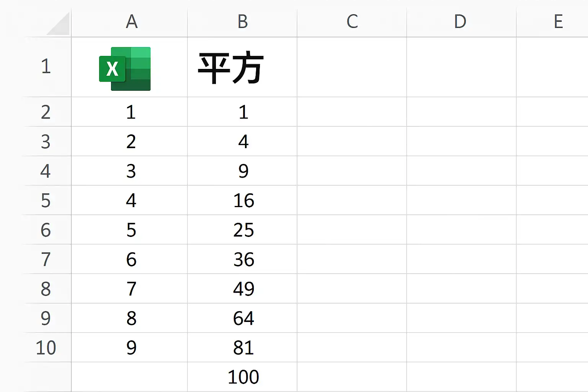Click the Excel logo icon in cell A1

(x=125, y=69)
